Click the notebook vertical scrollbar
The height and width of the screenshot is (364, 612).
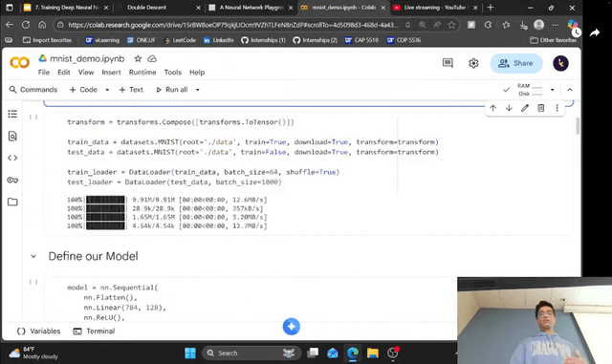tap(578, 125)
